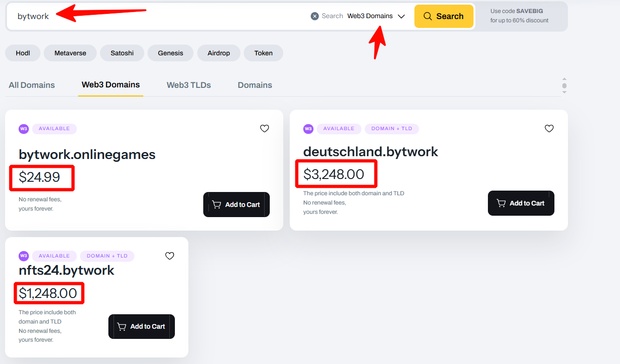Click the W3 badge on nfts24.bytwork card
The width and height of the screenshot is (620, 364).
pyautogui.click(x=24, y=256)
